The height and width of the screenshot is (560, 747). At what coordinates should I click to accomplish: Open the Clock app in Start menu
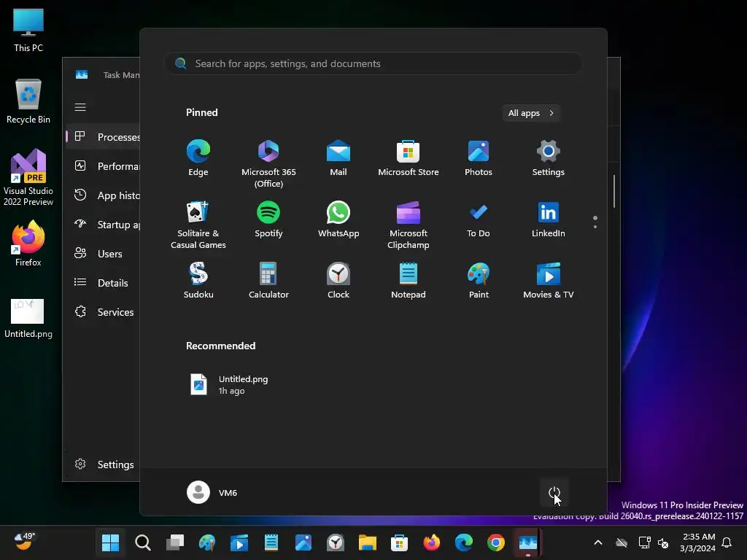338,281
